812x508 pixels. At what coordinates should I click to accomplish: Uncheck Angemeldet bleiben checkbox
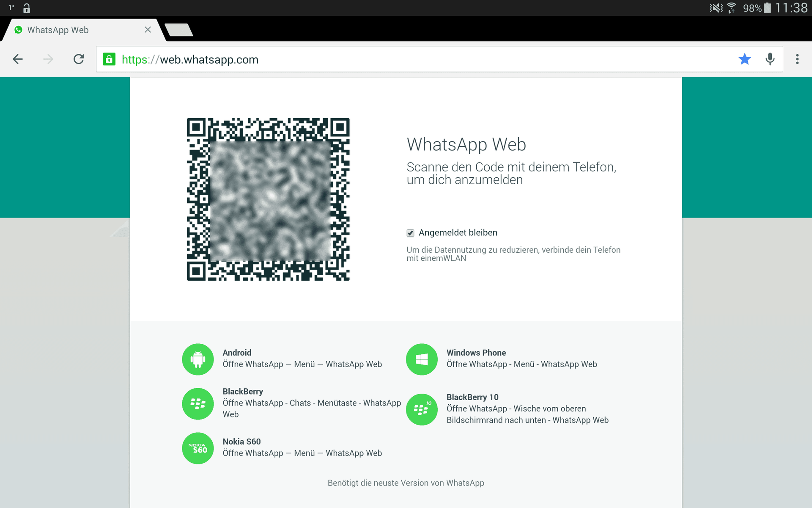(x=410, y=233)
